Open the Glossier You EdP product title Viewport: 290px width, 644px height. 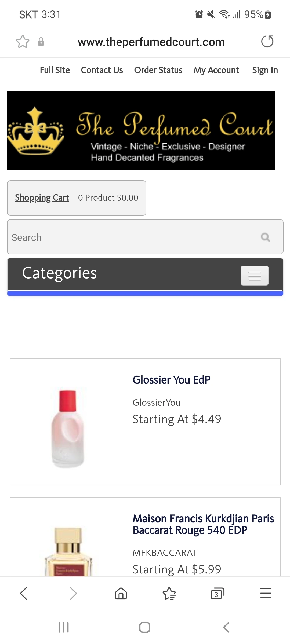(x=172, y=380)
